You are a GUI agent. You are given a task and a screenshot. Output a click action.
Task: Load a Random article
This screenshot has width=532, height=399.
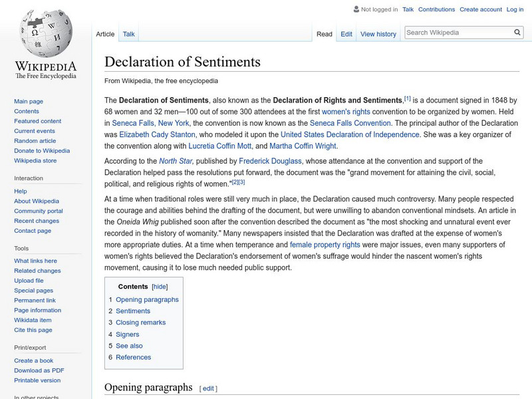(35, 141)
